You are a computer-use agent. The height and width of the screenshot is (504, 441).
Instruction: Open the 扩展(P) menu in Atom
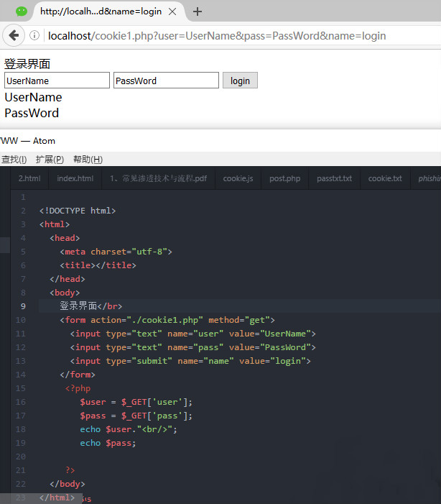point(50,159)
